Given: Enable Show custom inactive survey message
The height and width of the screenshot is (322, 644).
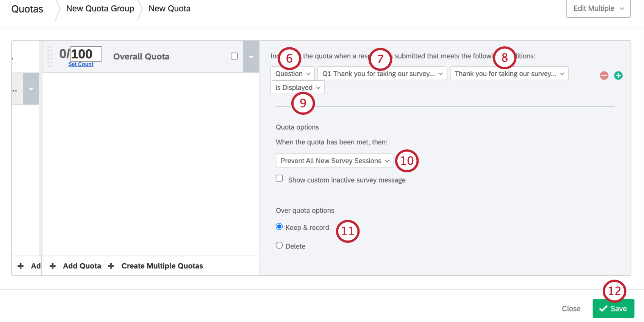Looking at the screenshot, I should [x=279, y=178].
